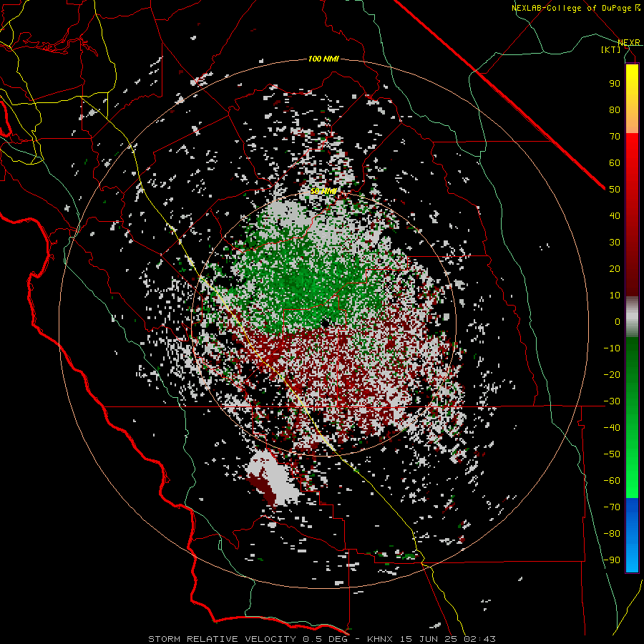
Task: Click the -50 value on the velocity scale
Action: (612, 454)
